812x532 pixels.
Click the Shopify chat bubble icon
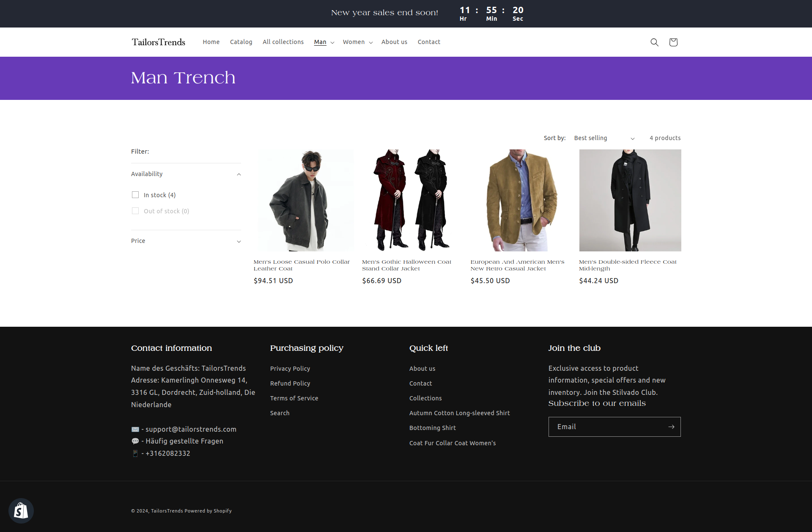pos(21,511)
